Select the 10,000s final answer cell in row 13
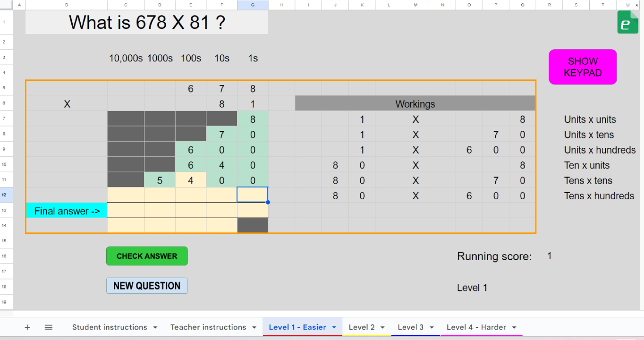The width and height of the screenshot is (644, 340). click(x=126, y=211)
